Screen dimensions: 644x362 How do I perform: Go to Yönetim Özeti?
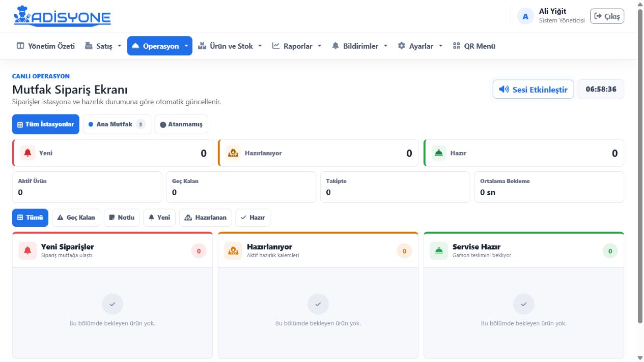(x=46, y=46)
